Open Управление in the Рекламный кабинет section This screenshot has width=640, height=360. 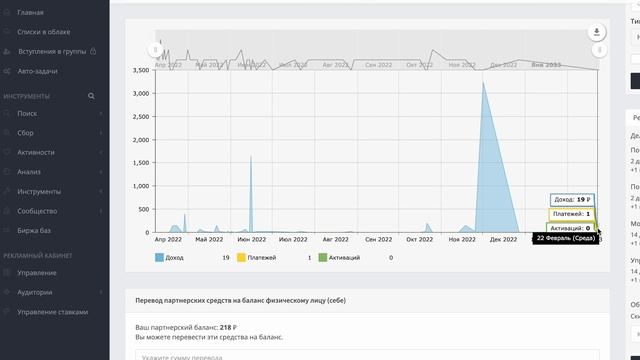pos(37,273)
